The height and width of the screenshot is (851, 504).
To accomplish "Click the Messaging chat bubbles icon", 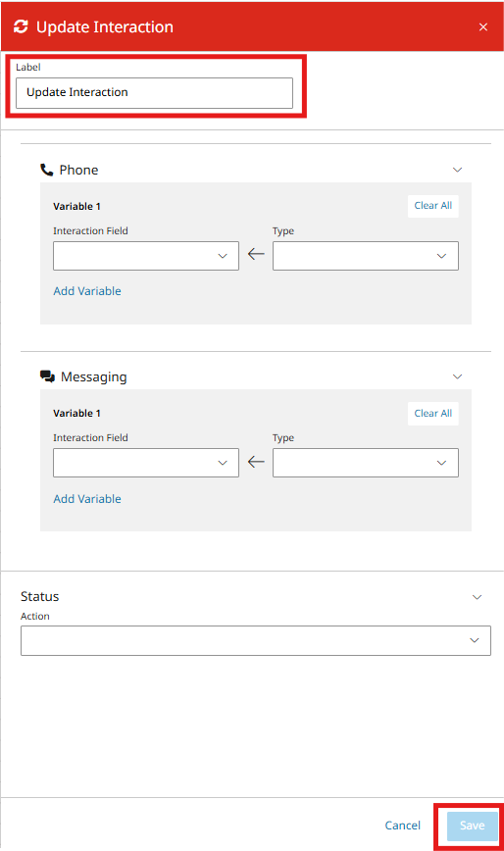I will (x=48, y=376).
